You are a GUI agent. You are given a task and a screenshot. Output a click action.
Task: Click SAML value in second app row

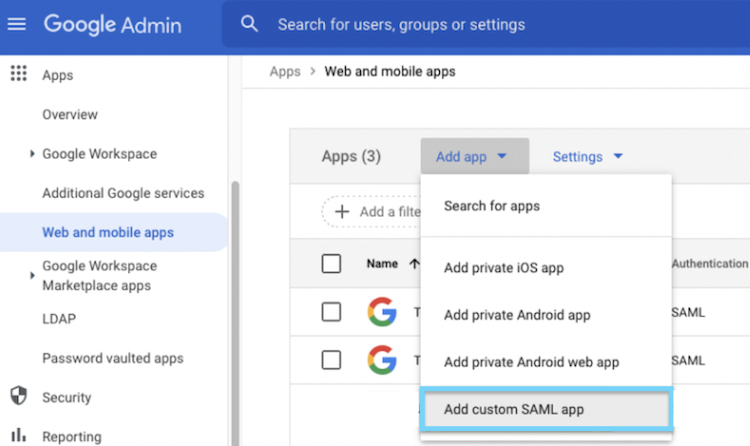point(688,360)
